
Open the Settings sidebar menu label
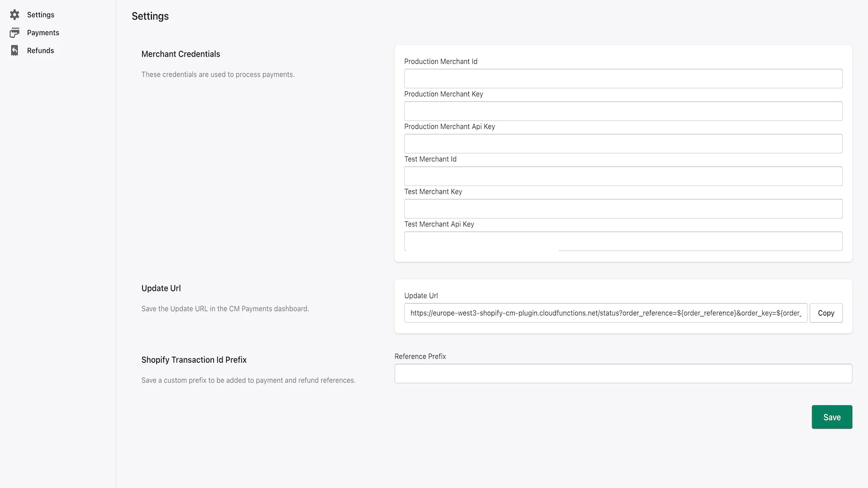pyautogui.click(x=41, y=15)
